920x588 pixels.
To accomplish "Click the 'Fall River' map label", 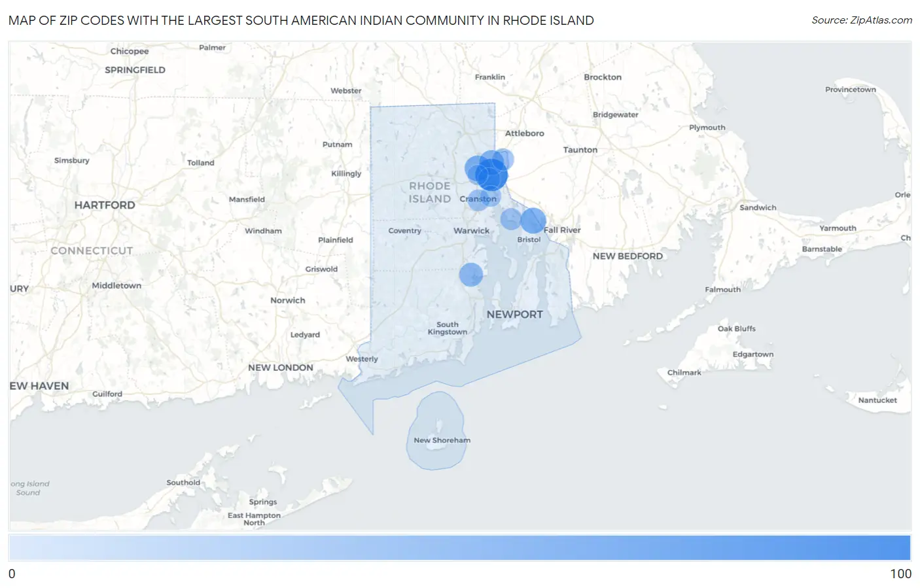I will [x=562, y=230].
